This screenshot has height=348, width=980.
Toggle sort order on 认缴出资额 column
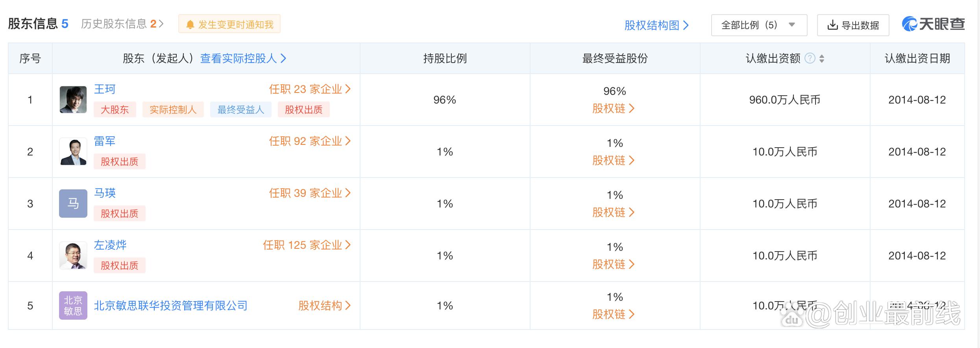pos(821,59)
